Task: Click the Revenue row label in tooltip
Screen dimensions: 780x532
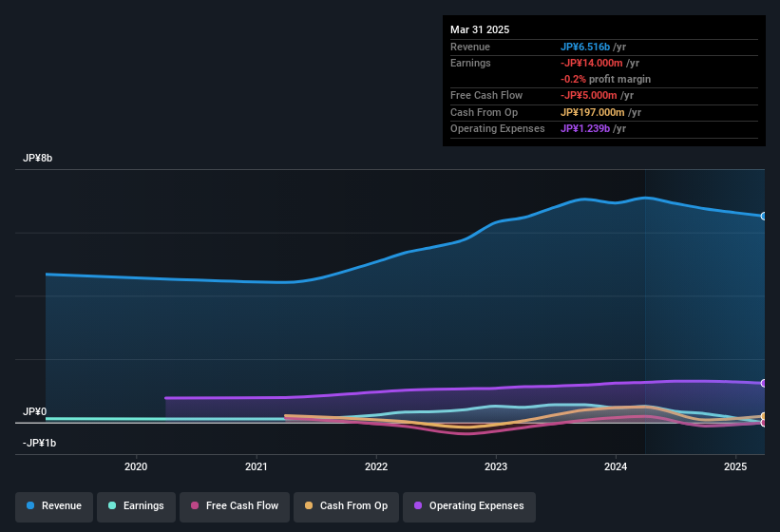Action: click(470, 47)
